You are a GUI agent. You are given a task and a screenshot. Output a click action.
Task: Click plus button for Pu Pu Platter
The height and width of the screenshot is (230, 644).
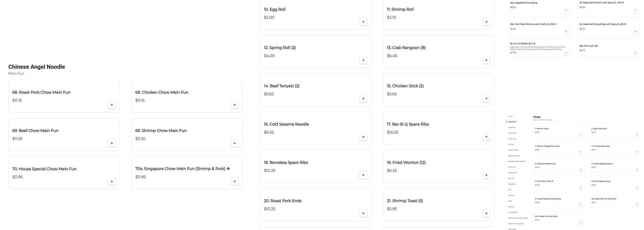click(566, 53)
